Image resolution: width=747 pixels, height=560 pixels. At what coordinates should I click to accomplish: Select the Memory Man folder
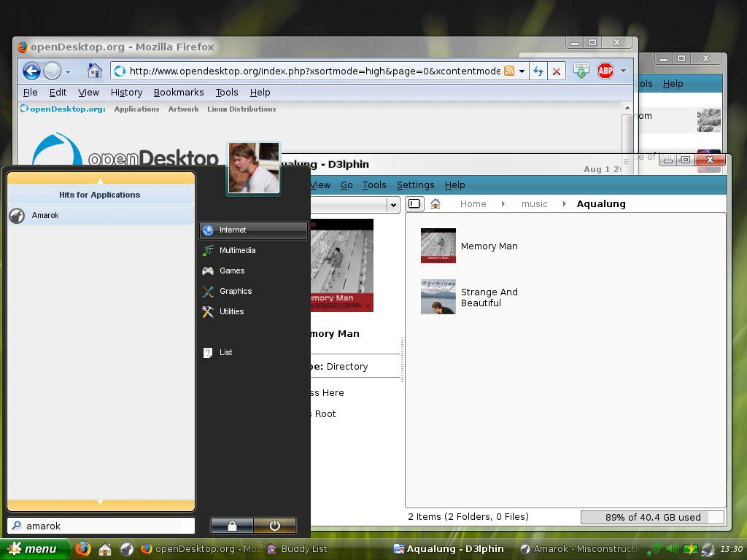469,246
